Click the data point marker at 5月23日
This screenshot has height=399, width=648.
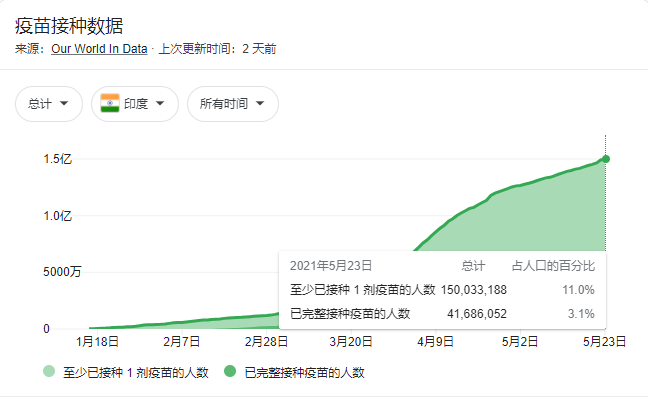tap(606, 159)
